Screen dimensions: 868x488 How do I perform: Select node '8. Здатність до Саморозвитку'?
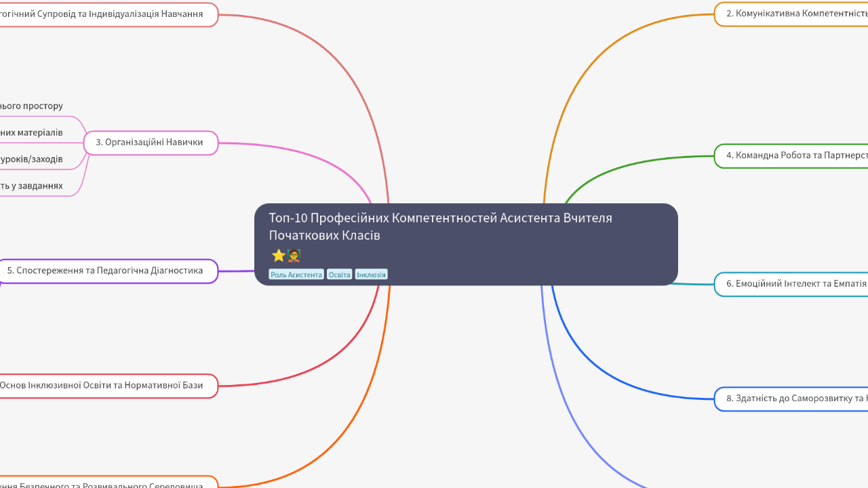point(791,399)
